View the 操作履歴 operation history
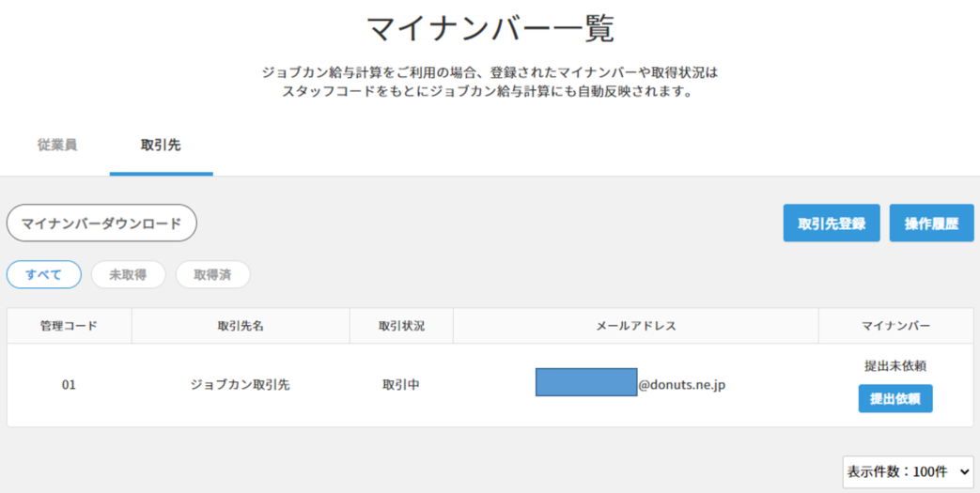This screenshot has width=980, height=493. coord(931,223)
